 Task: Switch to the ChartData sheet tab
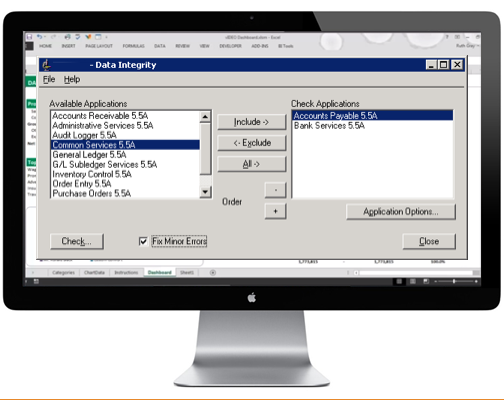[94, 272]
